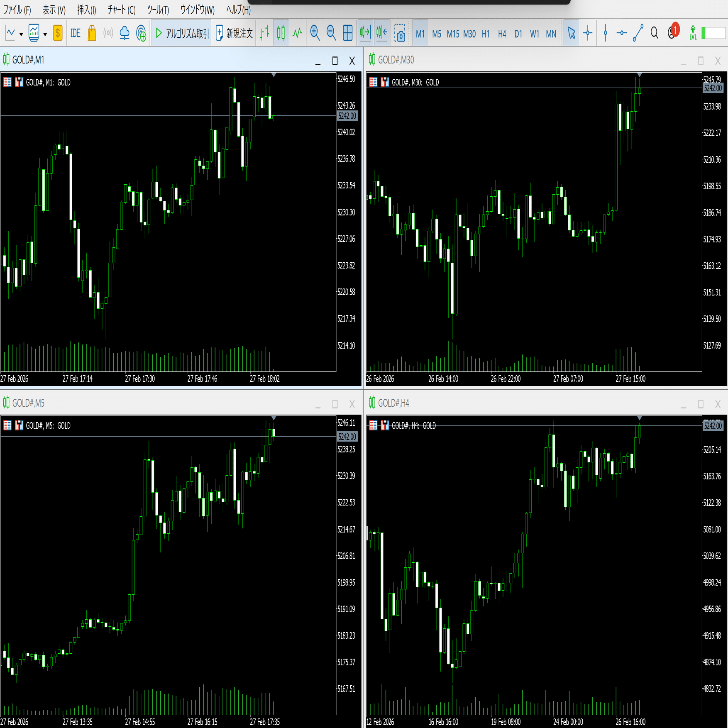
Task: Zoom in on the chart
Action: (315, 33)
